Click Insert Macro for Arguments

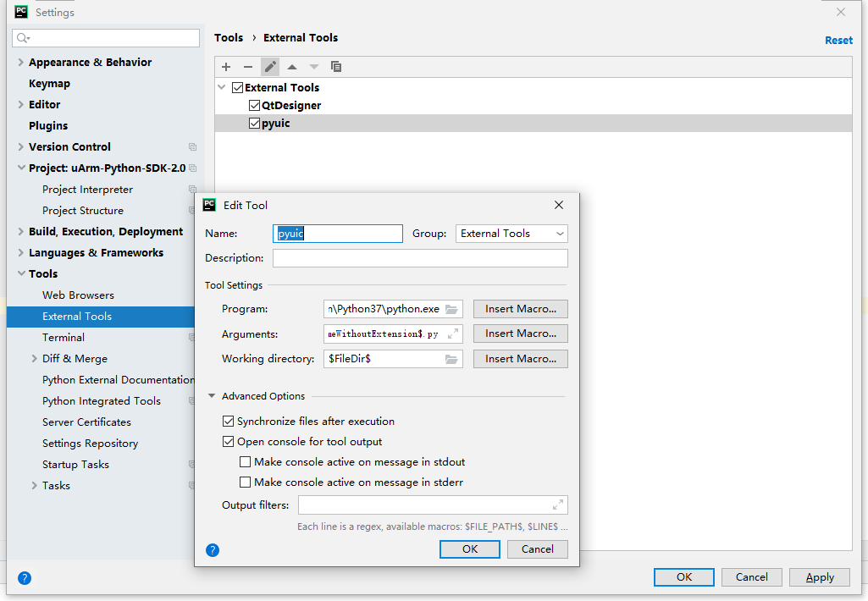[x=520, y=334]
